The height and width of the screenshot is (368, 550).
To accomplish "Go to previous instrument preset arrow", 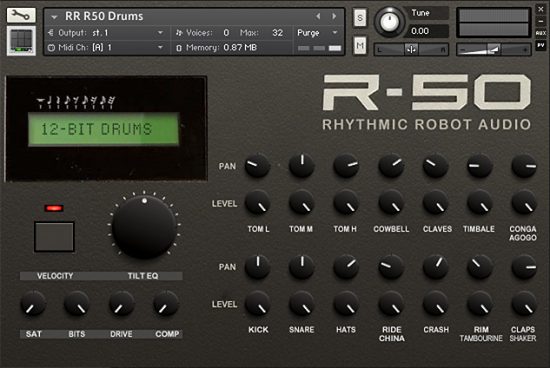I will (318, 16).
